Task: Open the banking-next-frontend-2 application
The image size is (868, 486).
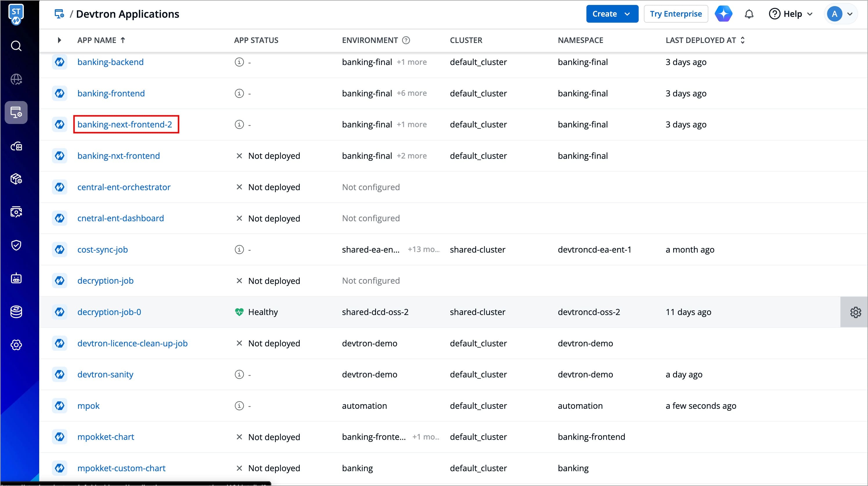Action: (x=125, y=124)
